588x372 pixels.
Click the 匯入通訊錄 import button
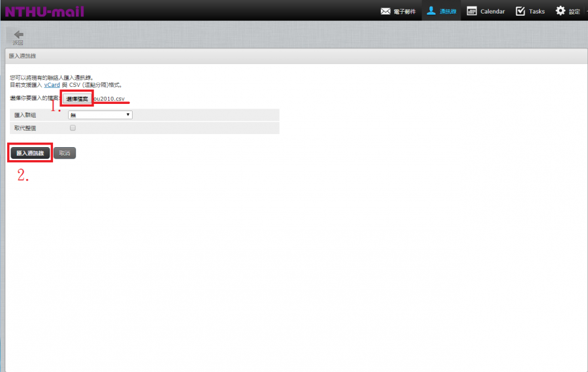click(x=29, y=153)
